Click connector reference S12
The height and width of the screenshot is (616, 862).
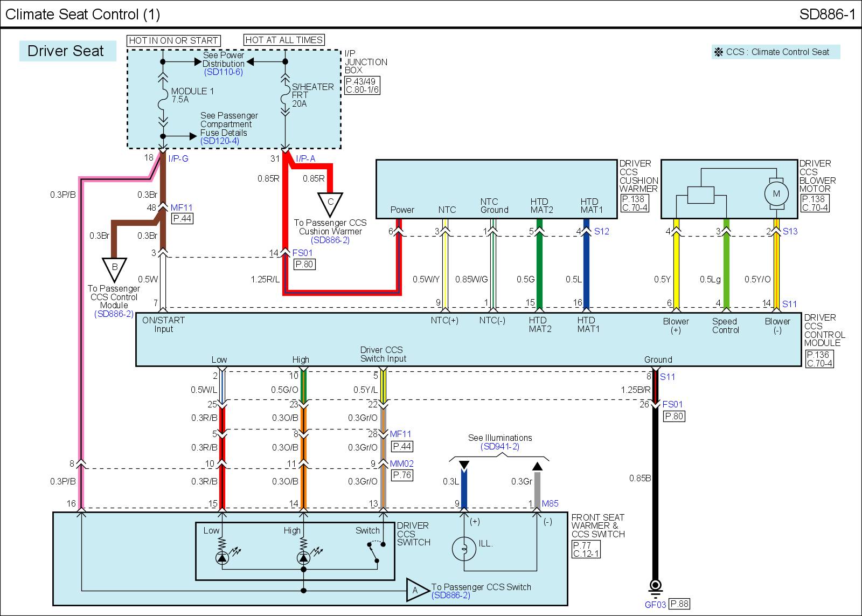click(x=602, y=231)
